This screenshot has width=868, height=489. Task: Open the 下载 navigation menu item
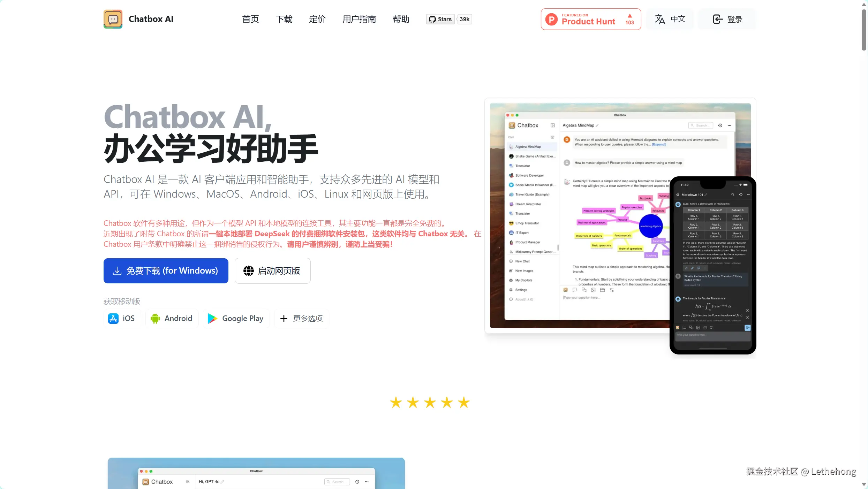284,19
